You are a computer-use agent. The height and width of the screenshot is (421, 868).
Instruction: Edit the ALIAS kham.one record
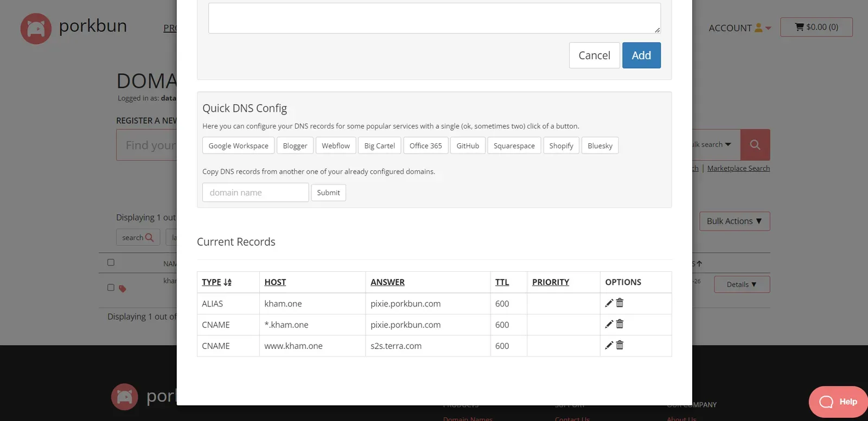pos(609,303)
